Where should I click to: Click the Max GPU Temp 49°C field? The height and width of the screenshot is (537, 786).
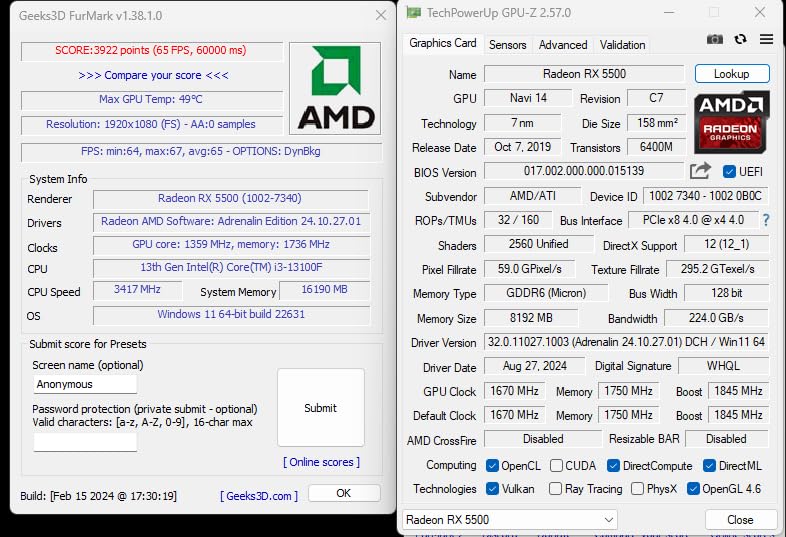(151, 99)
